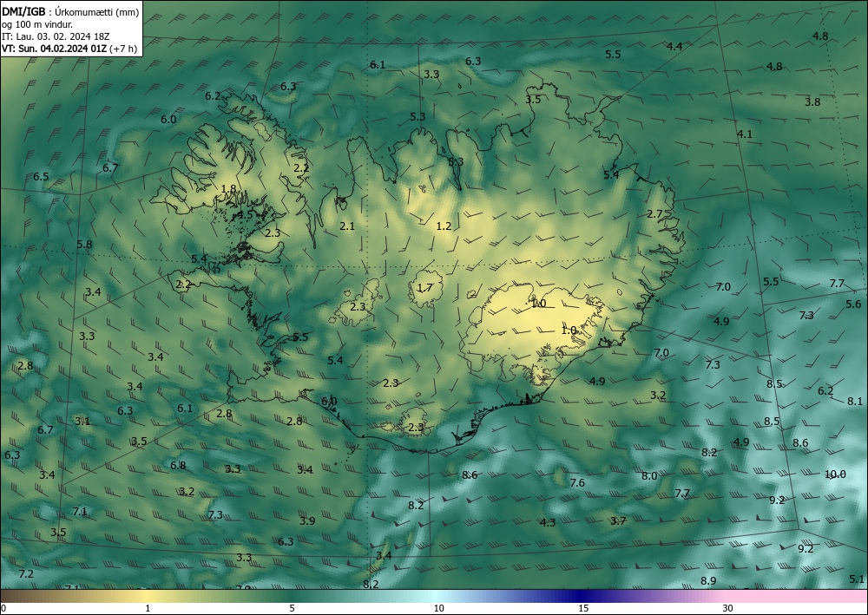Screen dimensions: 868x615
Task: Click the map value 7.6
Action: pos(577,483)
